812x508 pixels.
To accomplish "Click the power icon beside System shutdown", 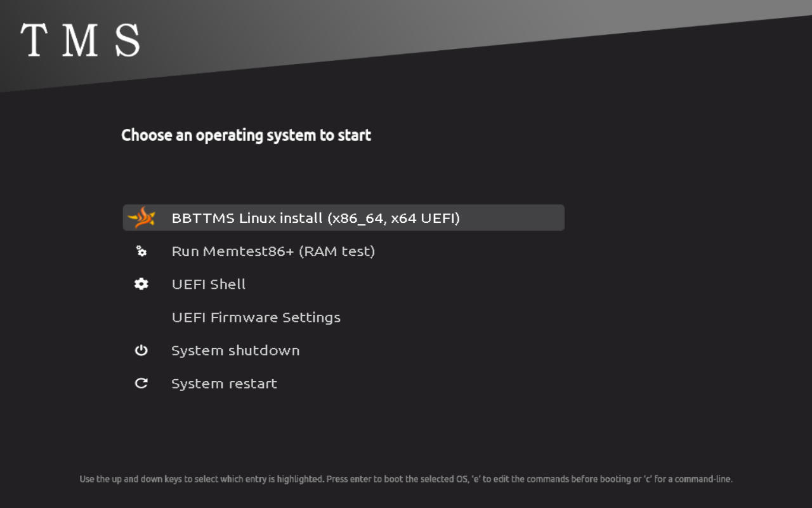I will pos(141,351).
